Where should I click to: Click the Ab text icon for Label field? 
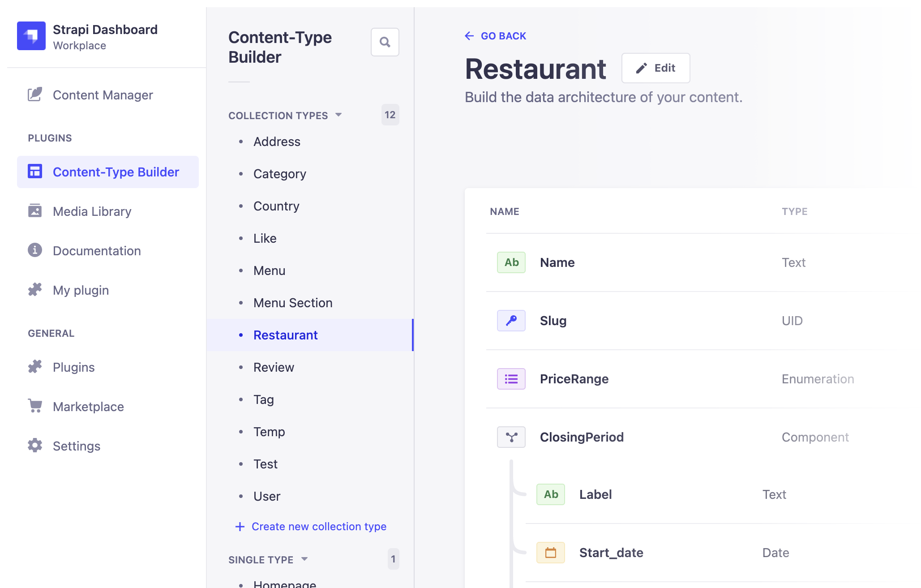coord(551,494)
